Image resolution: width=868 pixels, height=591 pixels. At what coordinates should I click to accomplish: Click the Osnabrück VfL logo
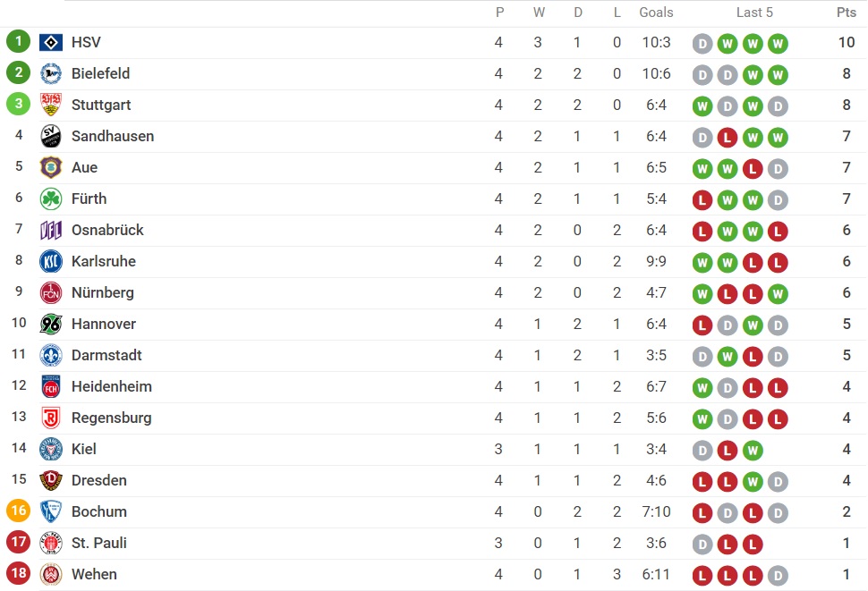[x=51, y=230]
